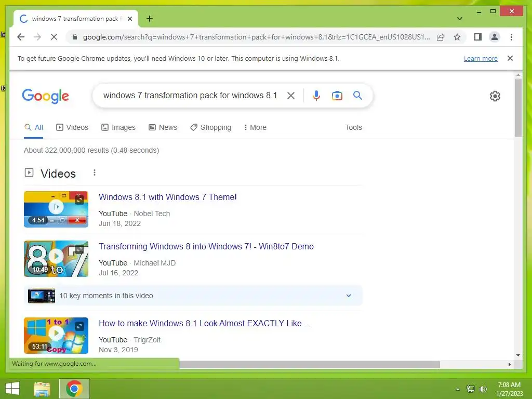Submit search with magnifier icon
This screenshot has height=399, width=532.
[357, 96]
